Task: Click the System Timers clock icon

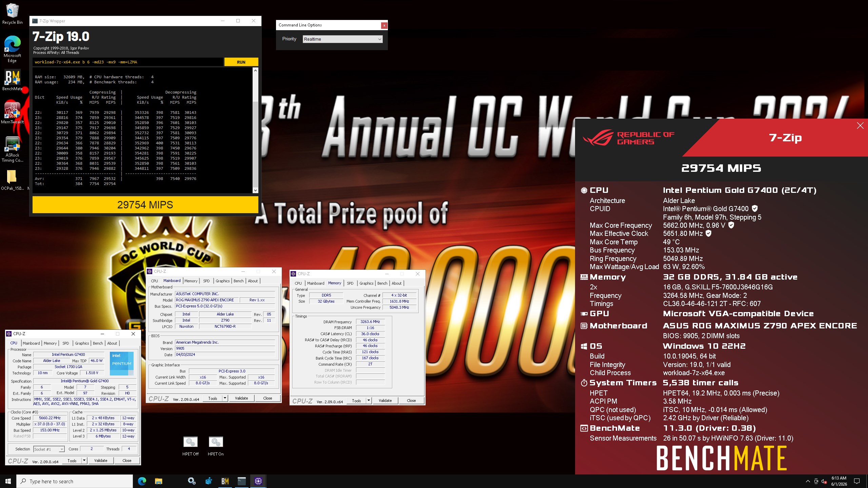Action: click(x=584, y=383)
